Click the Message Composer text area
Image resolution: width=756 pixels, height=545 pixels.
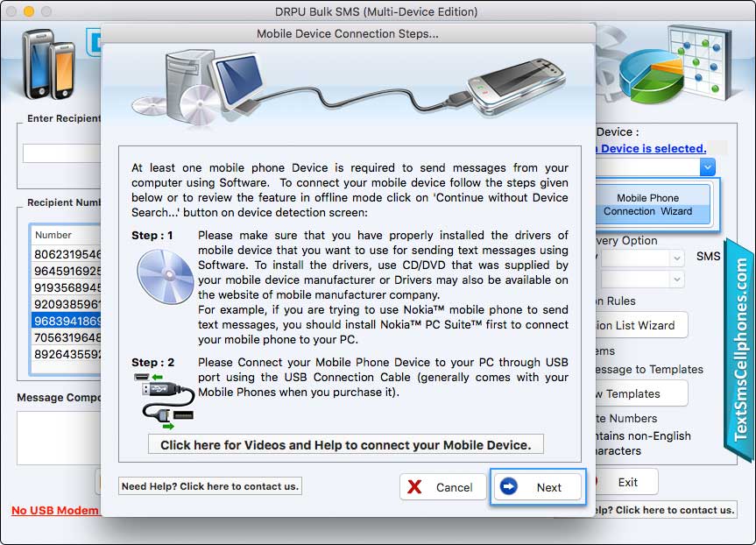point(59,438)
